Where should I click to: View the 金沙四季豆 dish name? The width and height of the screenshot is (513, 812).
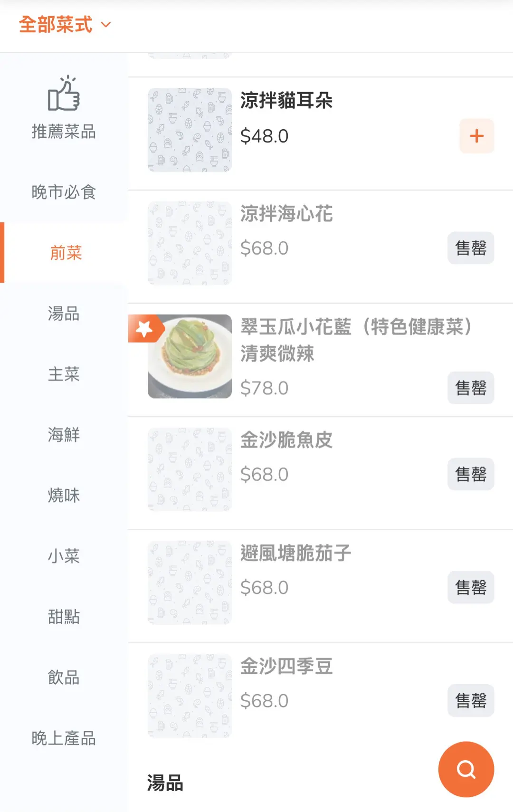(x=286, y=667)
